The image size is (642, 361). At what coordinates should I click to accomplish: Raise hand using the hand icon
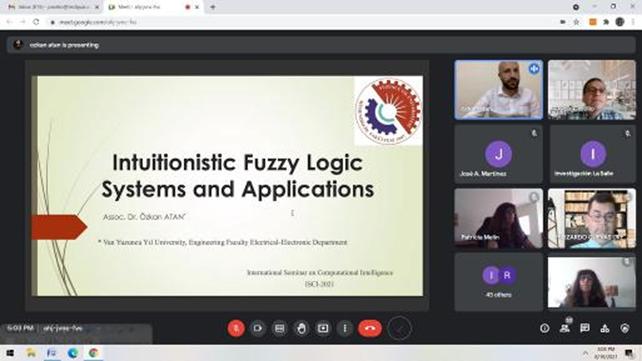pyautogui.click(x=301, y=328)
